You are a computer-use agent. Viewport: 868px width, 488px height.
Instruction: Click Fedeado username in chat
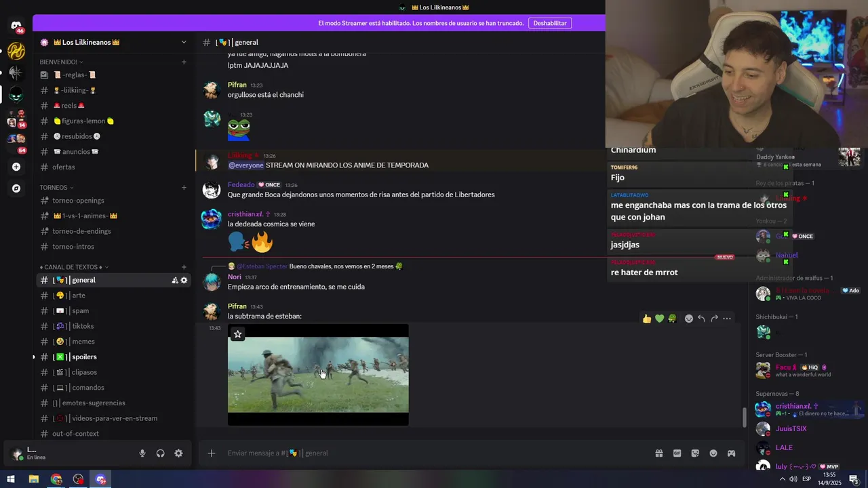coord(241,184)
